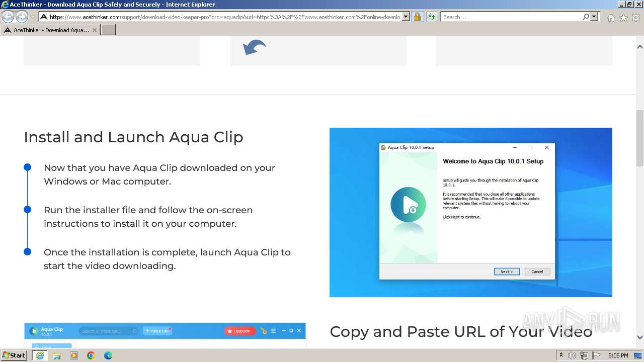Click the search magnifier icon
This screenshot has height=362, width=644.
click(586, 17)
